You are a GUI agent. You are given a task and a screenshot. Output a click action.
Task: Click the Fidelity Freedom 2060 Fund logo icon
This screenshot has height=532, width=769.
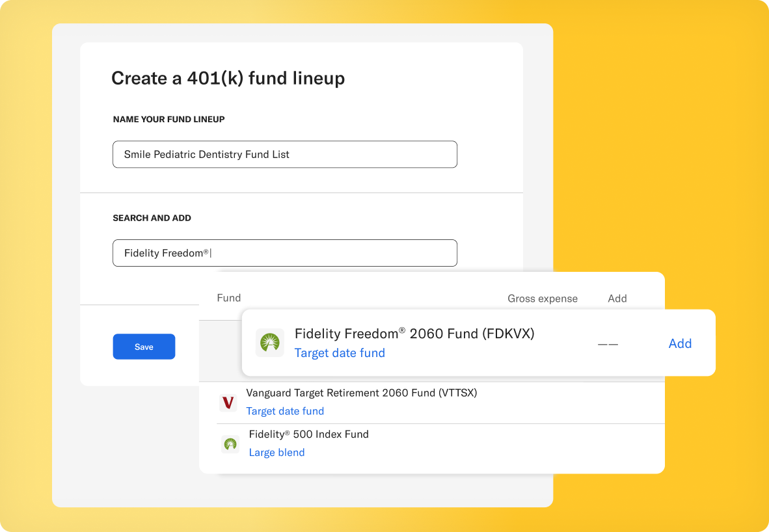pos(270,343)
